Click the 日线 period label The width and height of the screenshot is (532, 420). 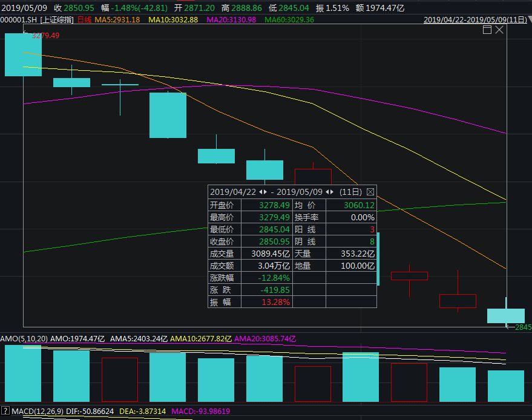[84, 20]
